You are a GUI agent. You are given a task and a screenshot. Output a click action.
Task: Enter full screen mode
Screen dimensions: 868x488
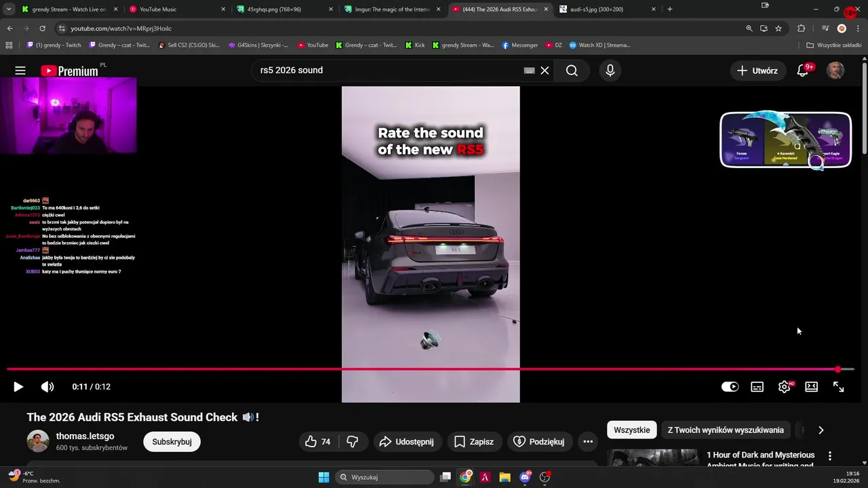[x=839, y=387]
